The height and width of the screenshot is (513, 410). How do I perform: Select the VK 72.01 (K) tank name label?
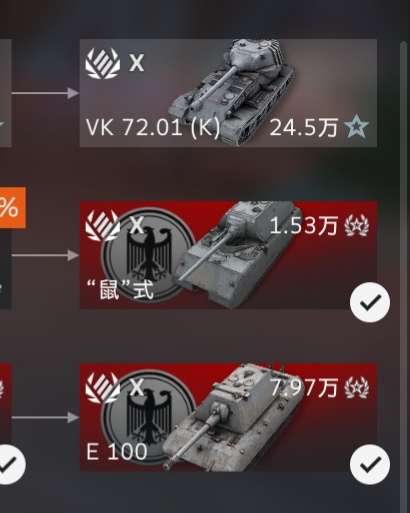point(153,127)
